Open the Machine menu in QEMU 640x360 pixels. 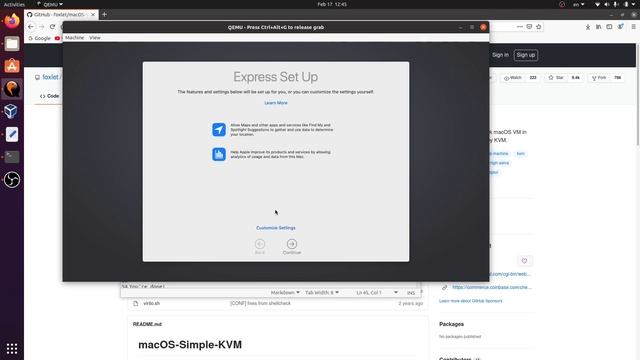pyautogui.click(x=75, y=38)
